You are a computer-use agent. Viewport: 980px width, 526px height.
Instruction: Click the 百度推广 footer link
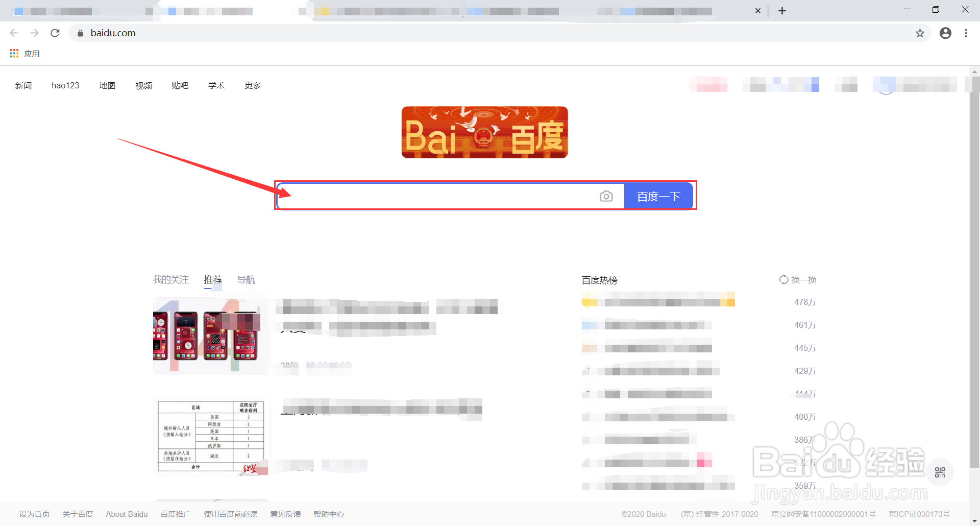[176, 514]
